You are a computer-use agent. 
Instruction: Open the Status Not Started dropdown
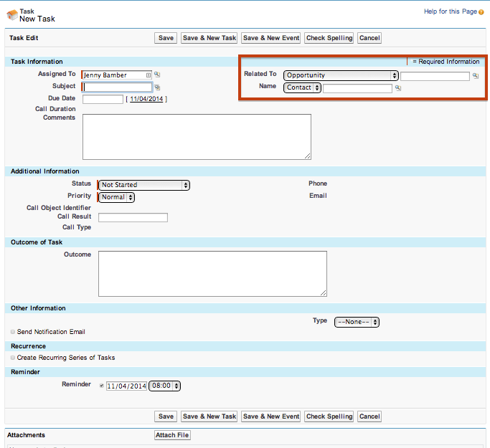[x=144, y=185]
